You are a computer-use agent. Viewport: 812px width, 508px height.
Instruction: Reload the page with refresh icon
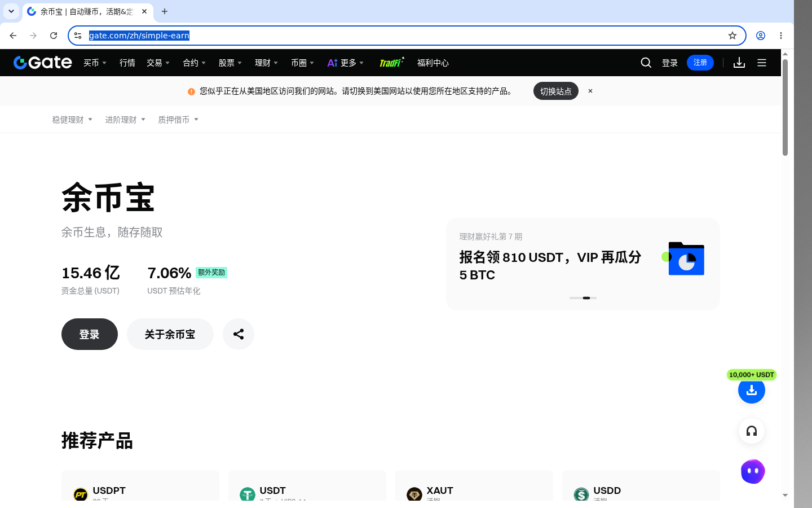coord(54,36)
